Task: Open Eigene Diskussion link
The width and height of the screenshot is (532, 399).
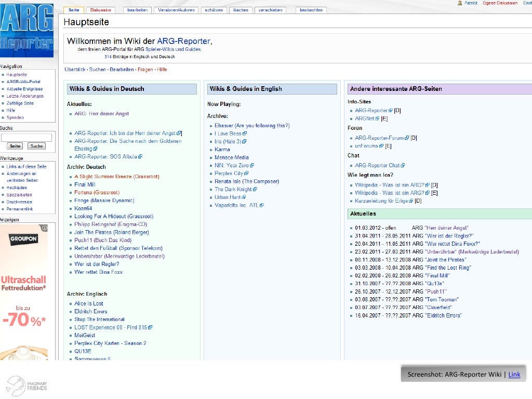Action: pos(500,3)
